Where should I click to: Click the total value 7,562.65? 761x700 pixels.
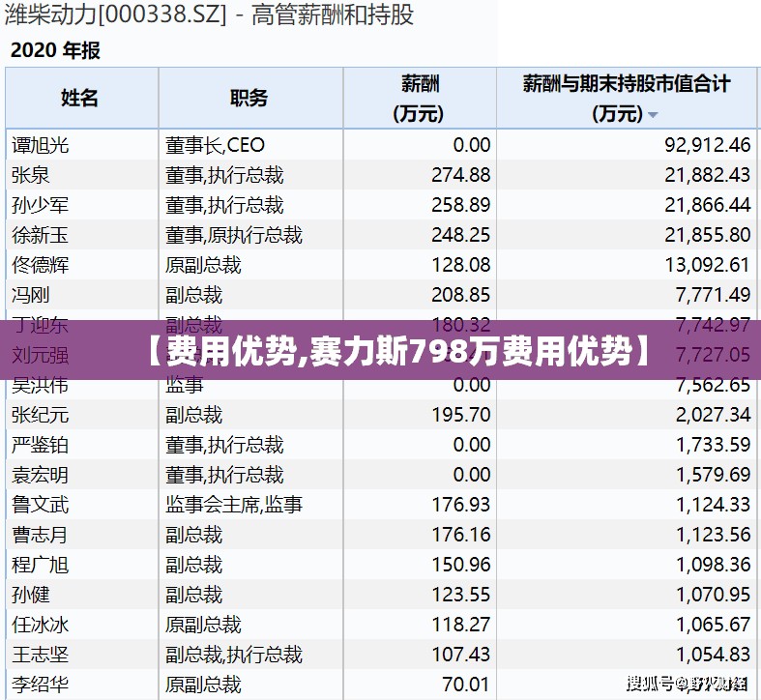pyautogui.click(x=713, y=386)
